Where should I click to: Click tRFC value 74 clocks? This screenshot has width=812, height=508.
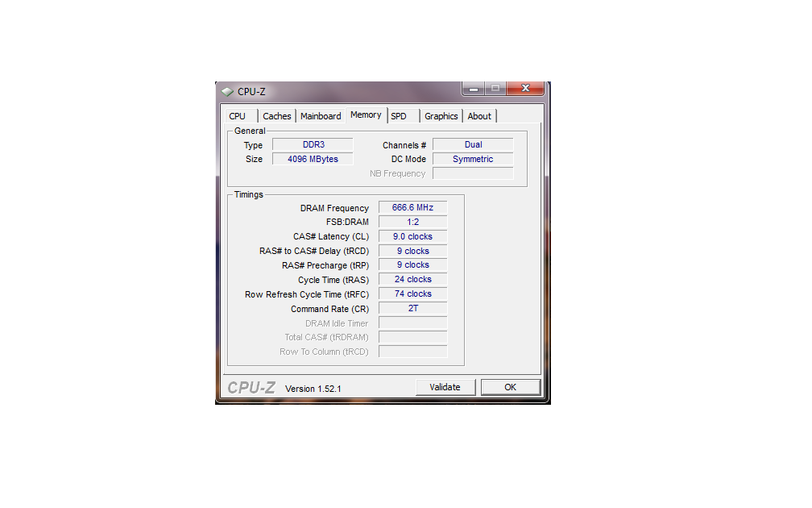pyautogui.click(x=412, y=294)
